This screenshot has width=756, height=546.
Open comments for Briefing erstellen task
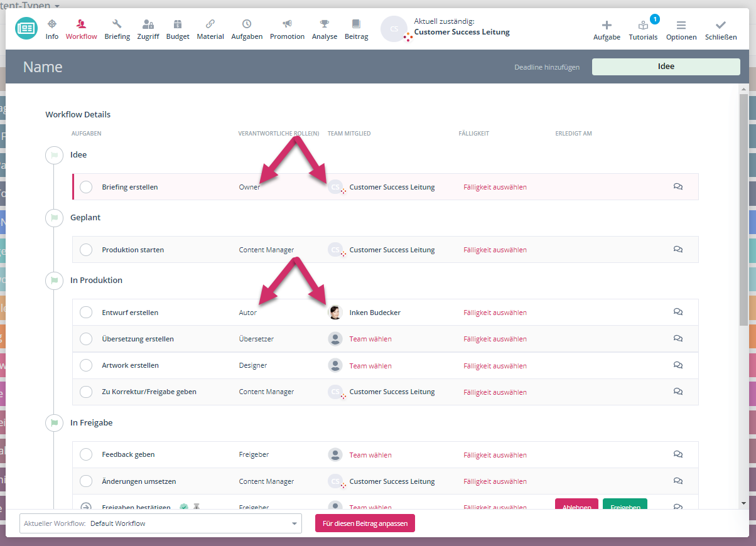point(678,187)
